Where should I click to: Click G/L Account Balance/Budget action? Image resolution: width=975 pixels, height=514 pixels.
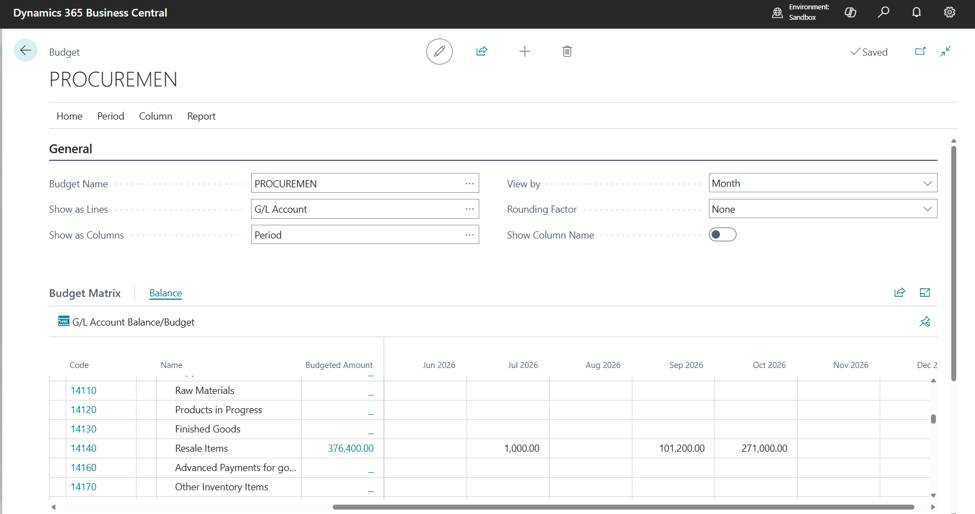133,322
